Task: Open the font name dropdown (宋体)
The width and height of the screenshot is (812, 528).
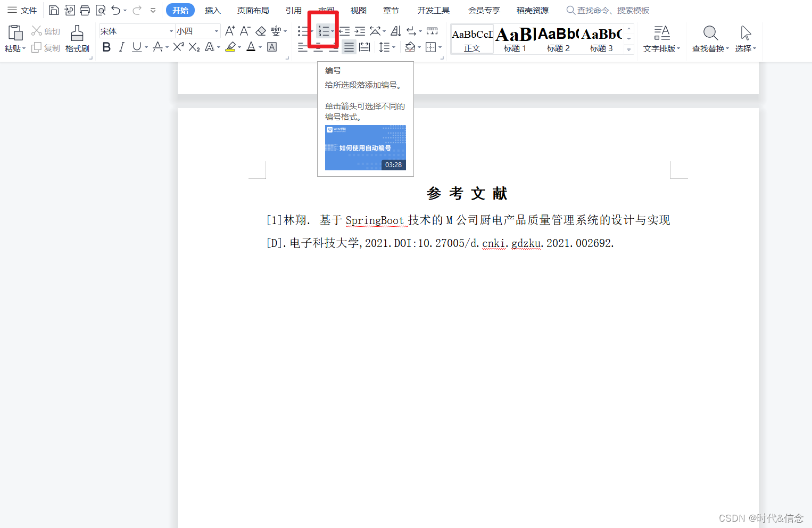Action: point(171,31)
